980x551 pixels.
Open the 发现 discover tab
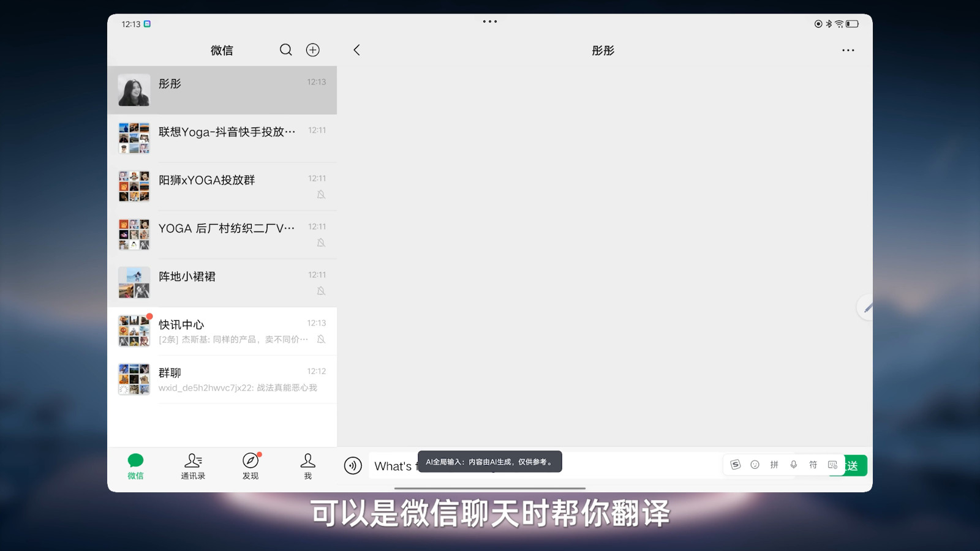[x=251, y=467]
